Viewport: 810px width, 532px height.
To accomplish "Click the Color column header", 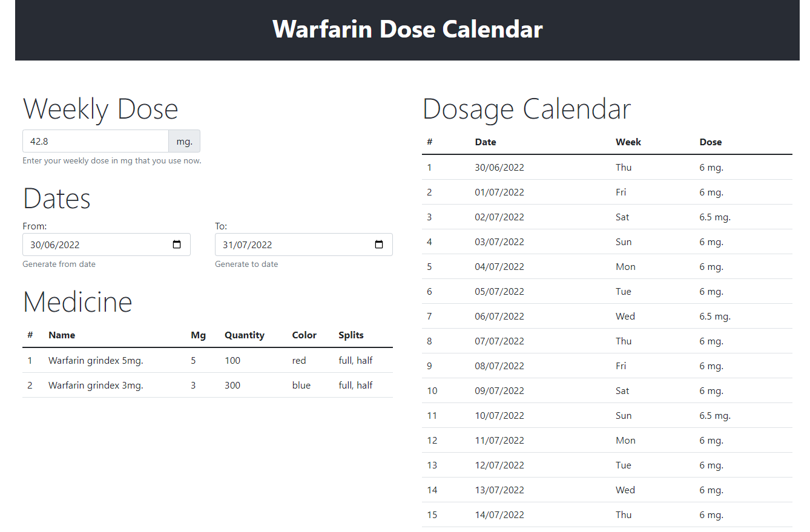I will [304, 335].
